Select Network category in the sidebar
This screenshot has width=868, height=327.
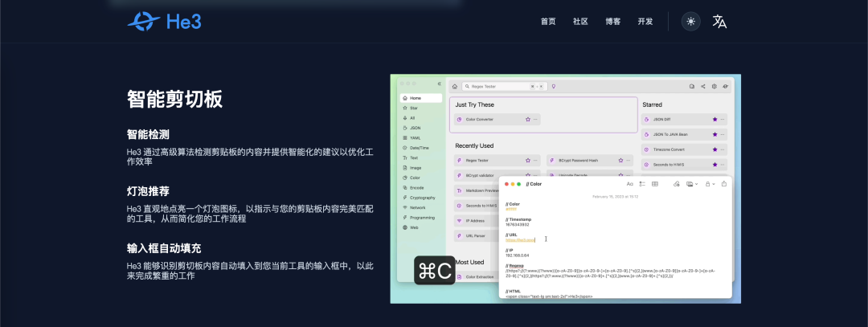point(420,207)
